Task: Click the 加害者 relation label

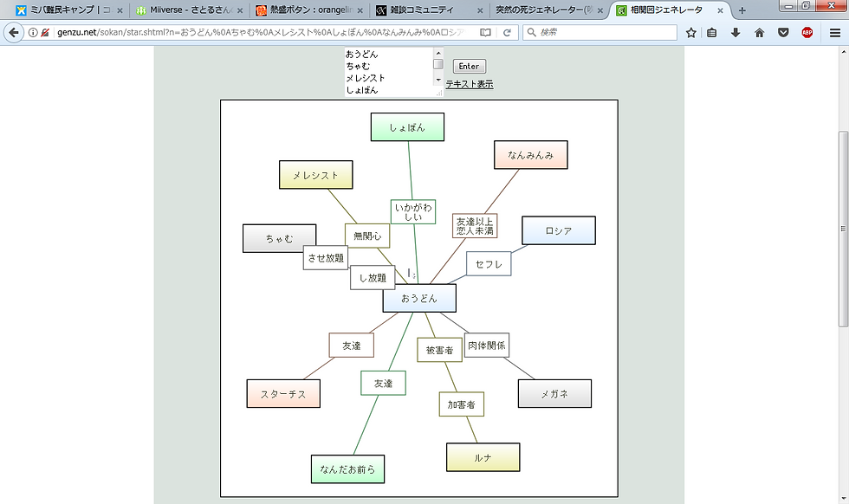Action: 461,404
